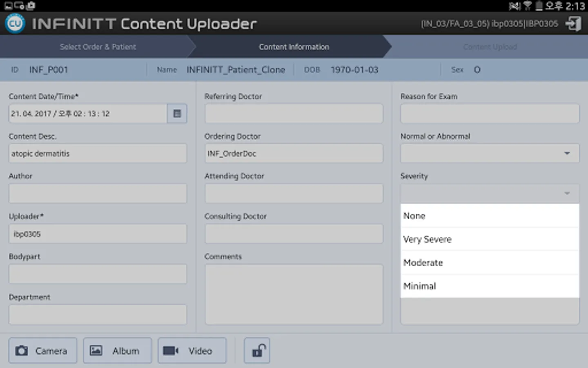This screenshot has height=368, width=588.
Task: Tap the screenshot notification icon in status bar
Action: [x=8, y=6]
